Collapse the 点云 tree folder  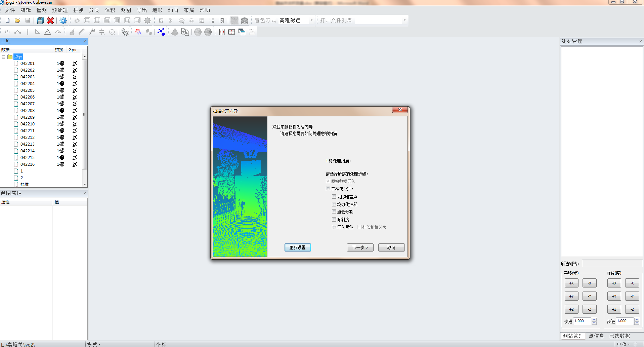(4, 57)
